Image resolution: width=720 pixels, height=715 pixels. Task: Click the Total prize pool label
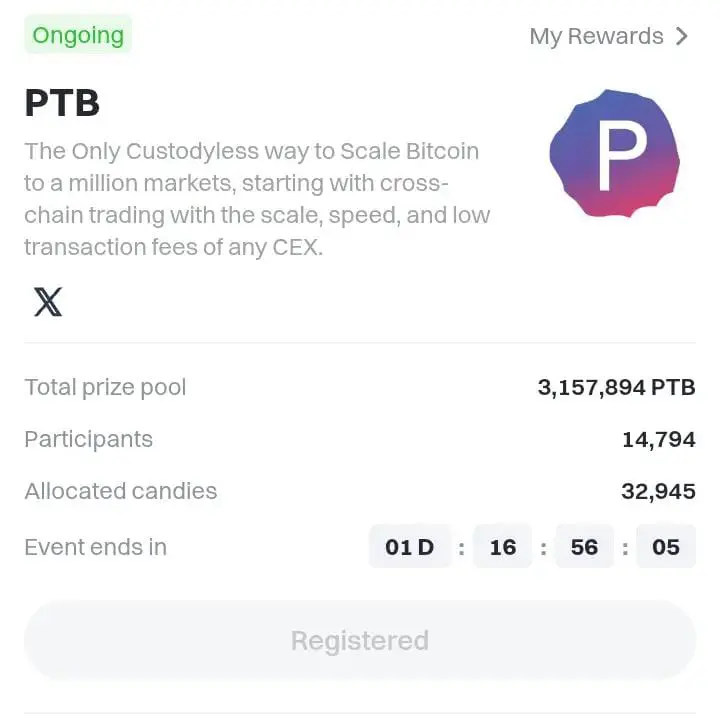click(105, 388)
